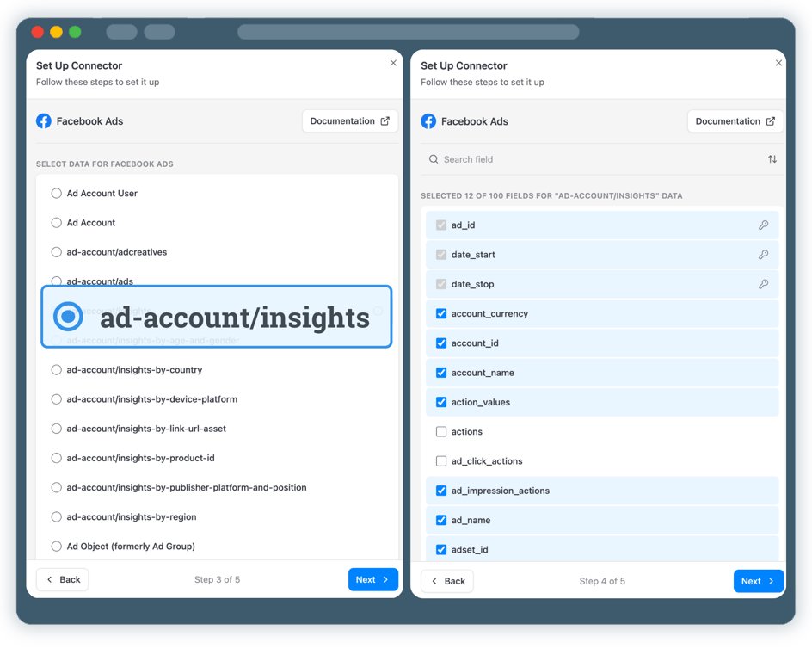Uncheck the account_id field

pos(441,343)
